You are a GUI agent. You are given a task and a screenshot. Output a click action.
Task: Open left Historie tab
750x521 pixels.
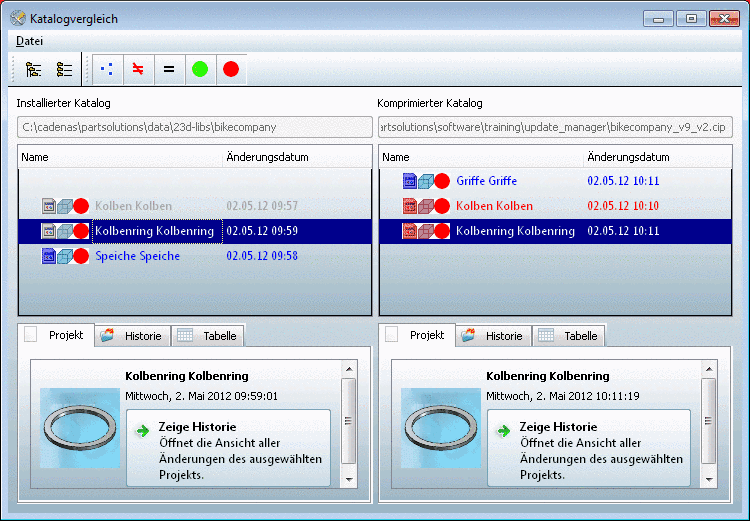(132, 336)
